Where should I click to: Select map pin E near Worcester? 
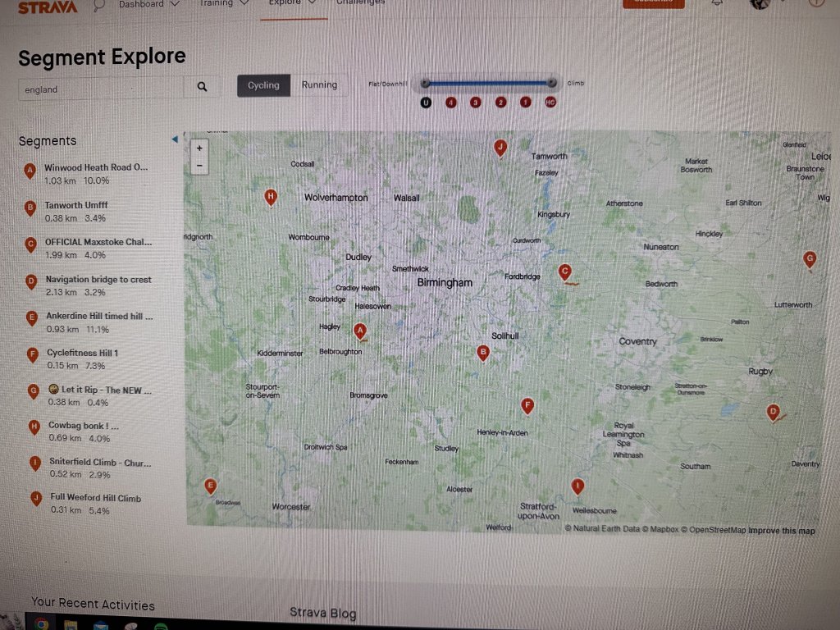pos(211,486)
